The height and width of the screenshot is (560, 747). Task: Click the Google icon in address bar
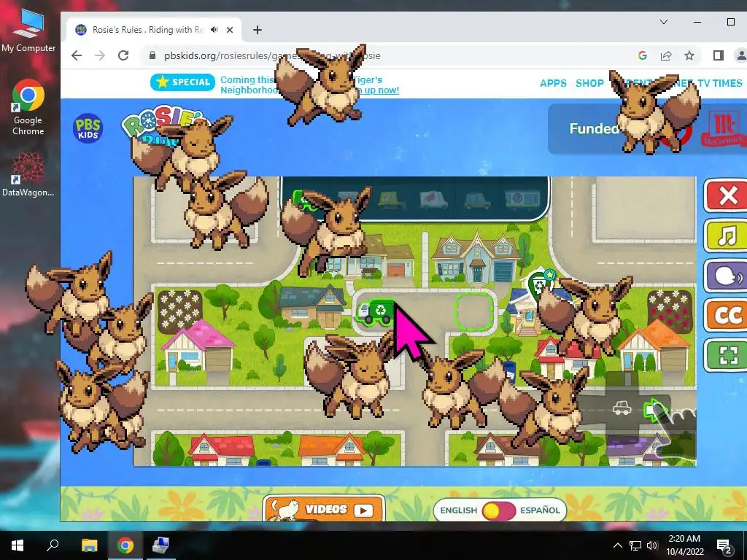click(x=642, y=55)
